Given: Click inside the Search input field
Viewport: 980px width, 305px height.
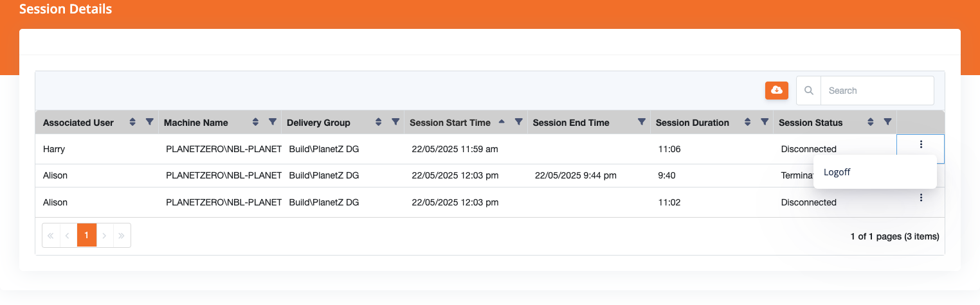Looking at the screenshot, I should pyautogui.click(x=877, y=91).
